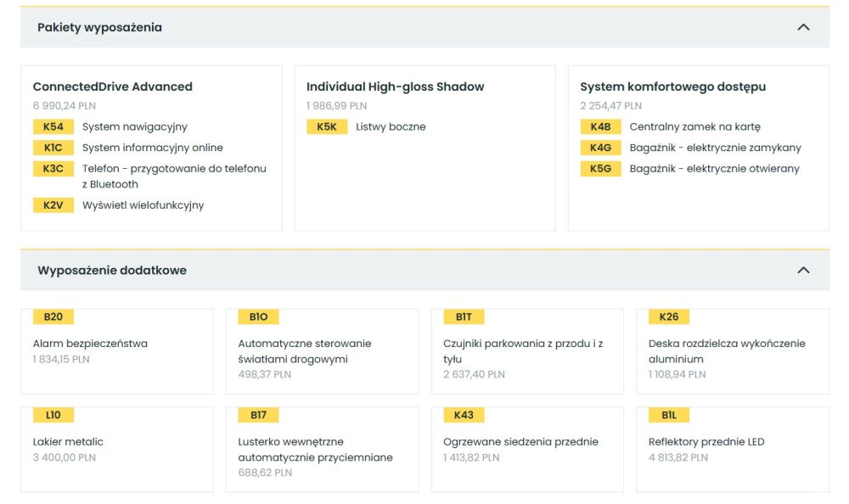Click the B1L LED headlights badge
Viewport: 849px width, 504px height.
point(669,415)
